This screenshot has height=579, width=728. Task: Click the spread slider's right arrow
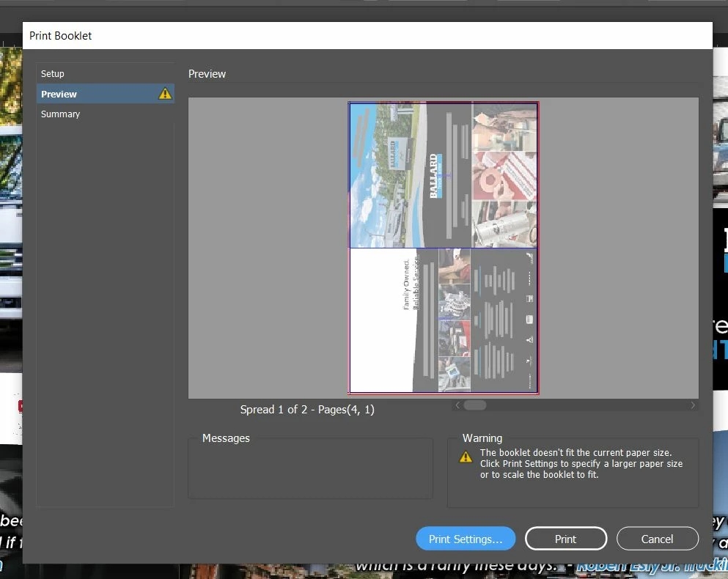pos(693,405)
